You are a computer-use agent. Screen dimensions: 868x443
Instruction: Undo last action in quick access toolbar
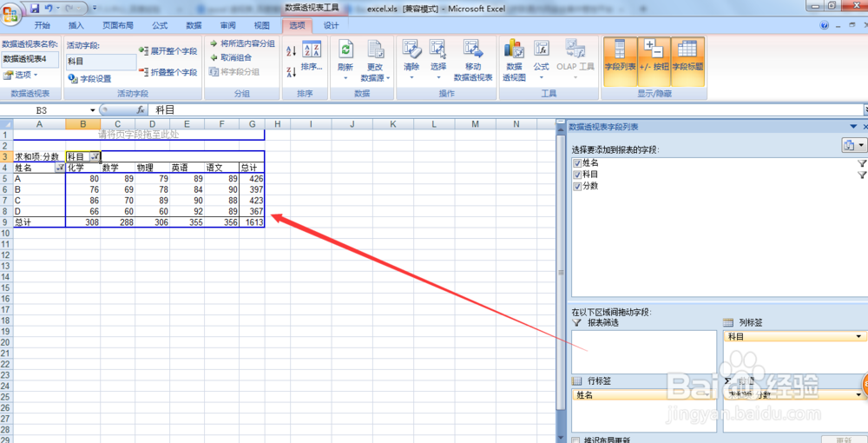pos(49,8)
